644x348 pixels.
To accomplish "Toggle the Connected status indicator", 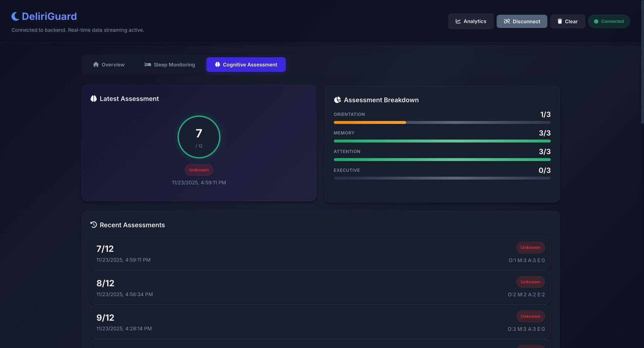I will click(x=609, y=21).
